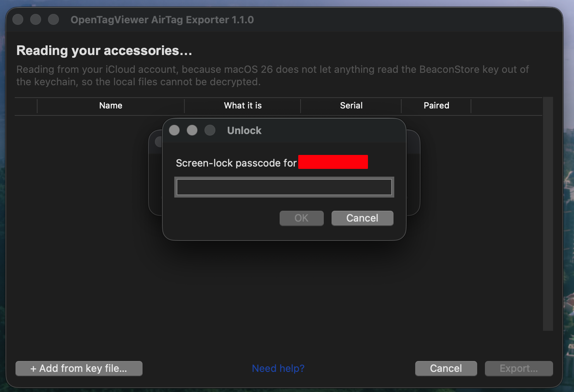Select the Serial column header
Viewport: 574px width, 392px height.
pos(351,105)
